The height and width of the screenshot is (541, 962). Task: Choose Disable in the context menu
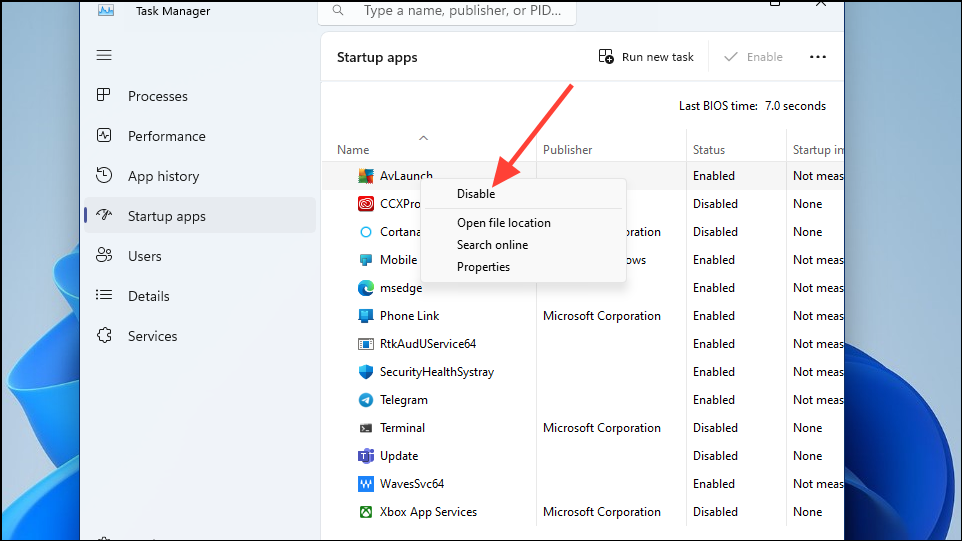(525, 194)
